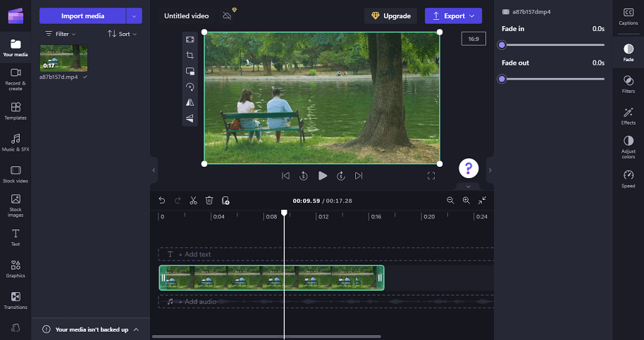
Task: Collapse the right properties panel
Action: 490,170
